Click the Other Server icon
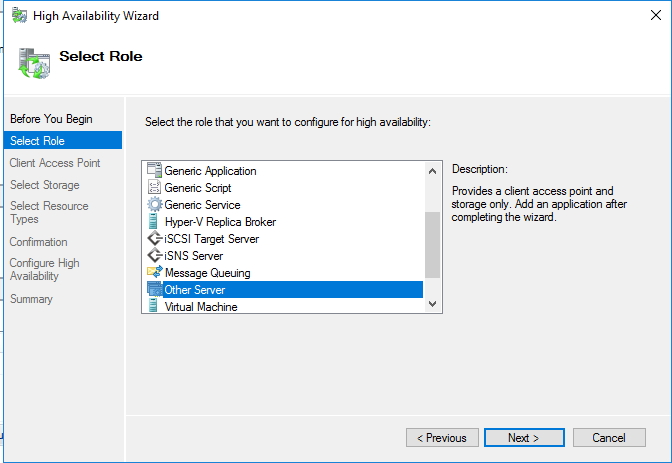Viewport: 672px width, 463px height. [x=154, y=290]
